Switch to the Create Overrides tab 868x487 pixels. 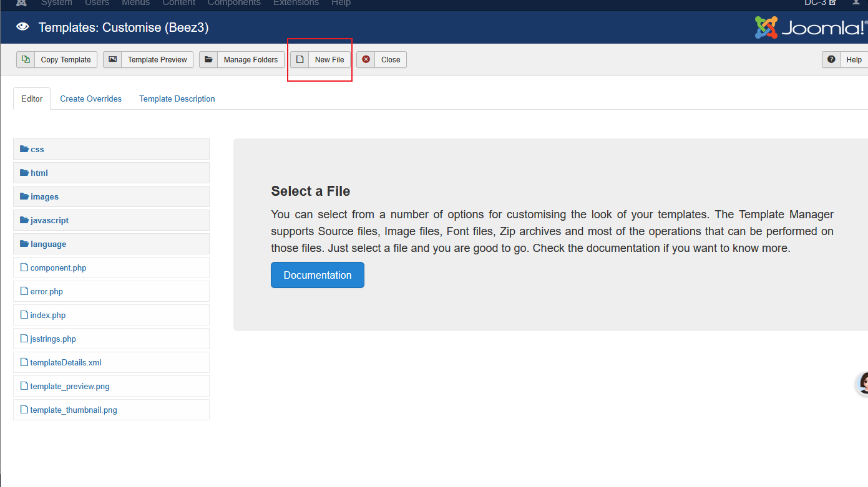pyautogui.click(x=90, y=99)
